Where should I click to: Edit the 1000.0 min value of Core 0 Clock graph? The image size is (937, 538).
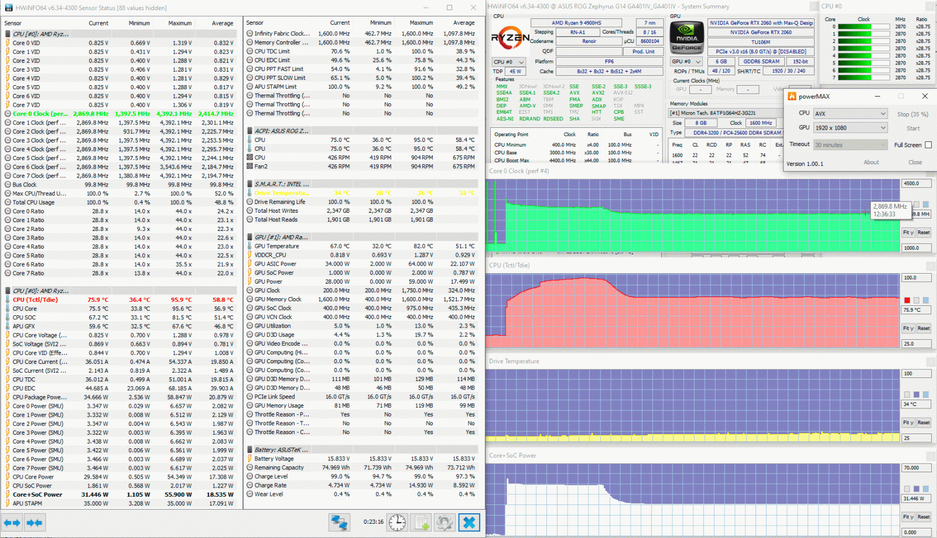tap(915, 247)
